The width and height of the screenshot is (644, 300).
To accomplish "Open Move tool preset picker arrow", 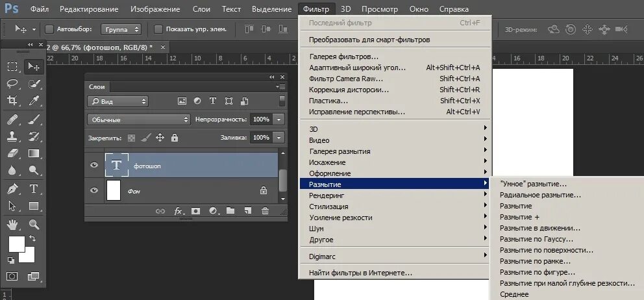I will point(34,30).
